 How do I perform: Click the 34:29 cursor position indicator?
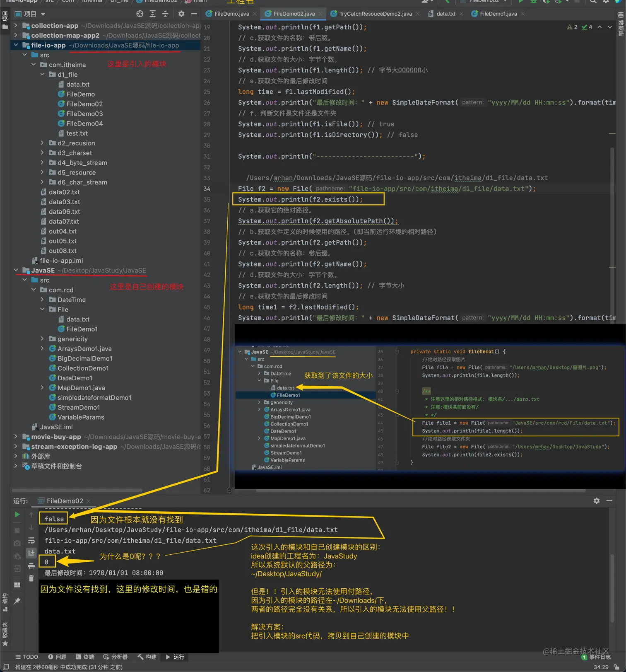point(601,667)
